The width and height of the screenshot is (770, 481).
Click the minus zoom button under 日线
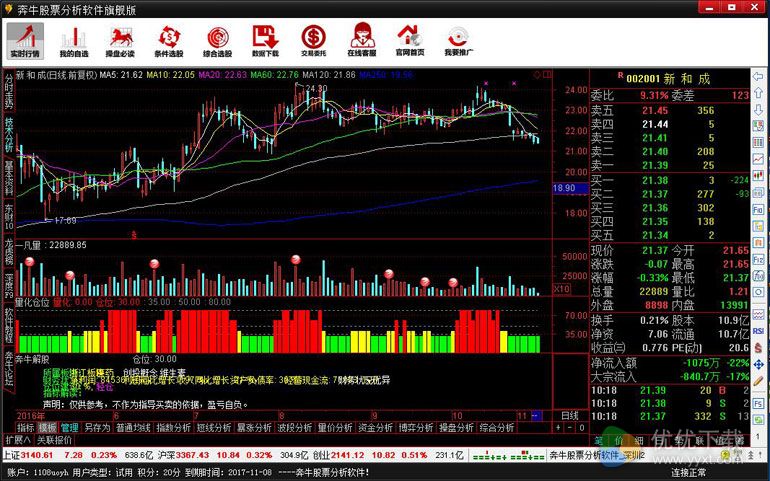tap(570, 427)
